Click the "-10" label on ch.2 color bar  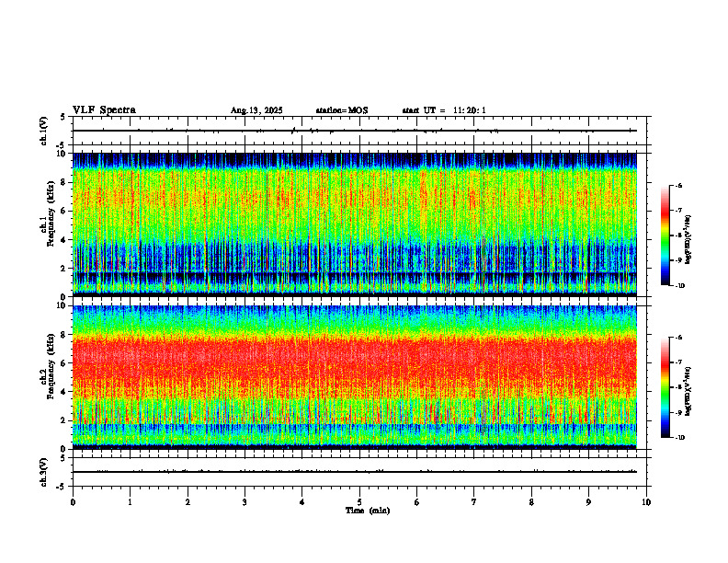click(679, 438)
